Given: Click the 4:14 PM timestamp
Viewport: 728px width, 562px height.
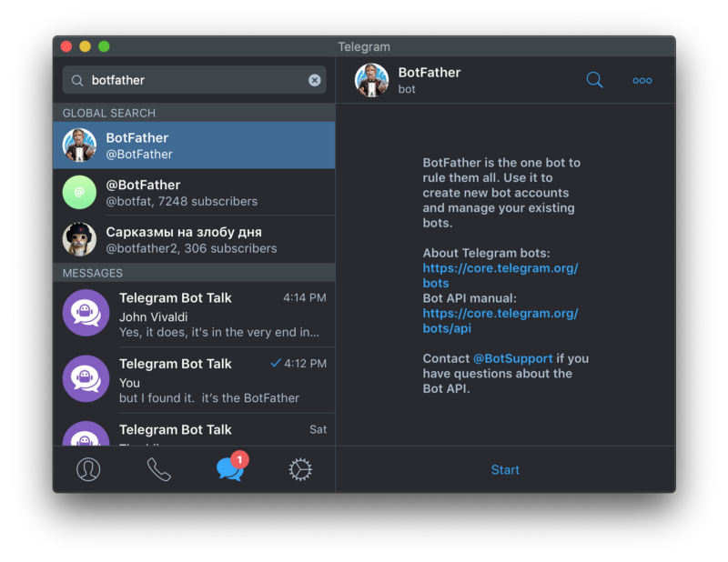Looking at the screenshot, I should click(x=305, y=298).
